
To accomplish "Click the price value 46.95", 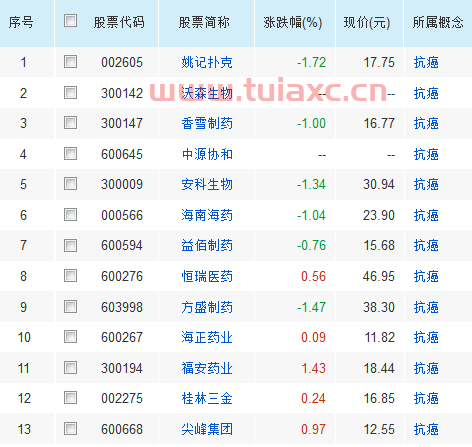I will tap(379, 276).
